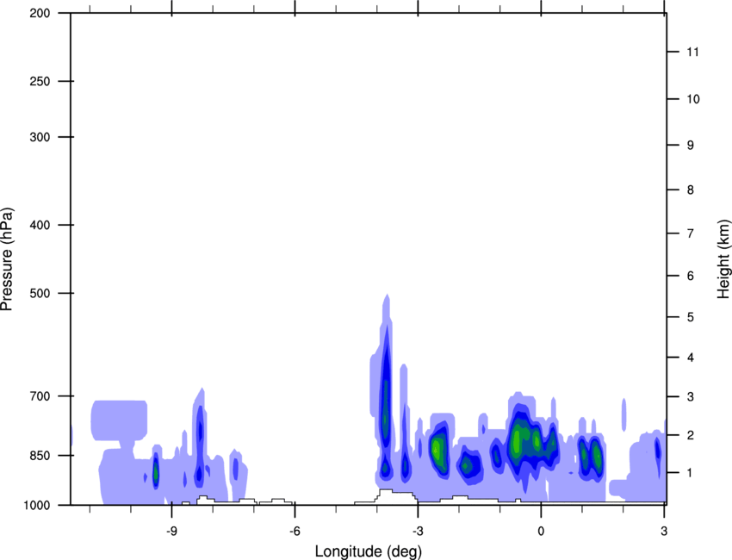The image size is (732, 560).
Task: Select the 700 pressure tick label
Action: pyautogui.click(x=40, y=396)
